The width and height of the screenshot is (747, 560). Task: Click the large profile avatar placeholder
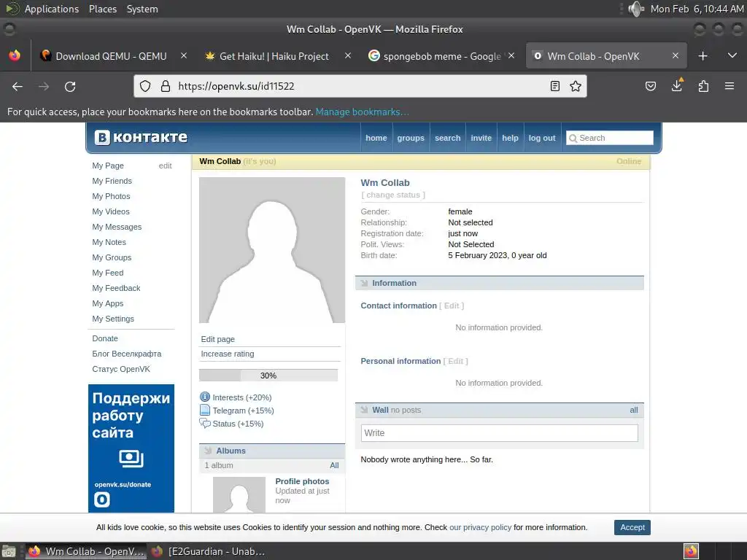click(x=272, y=250)
